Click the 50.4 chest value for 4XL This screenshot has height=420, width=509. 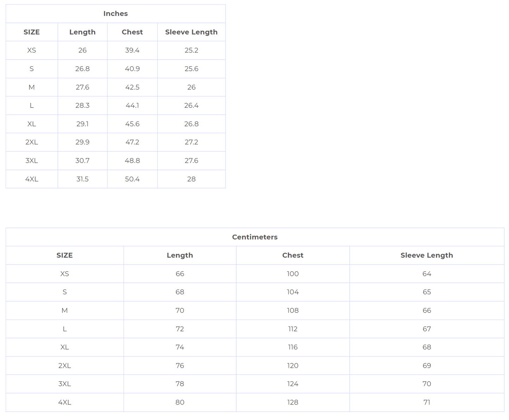(x=132, y=179)
